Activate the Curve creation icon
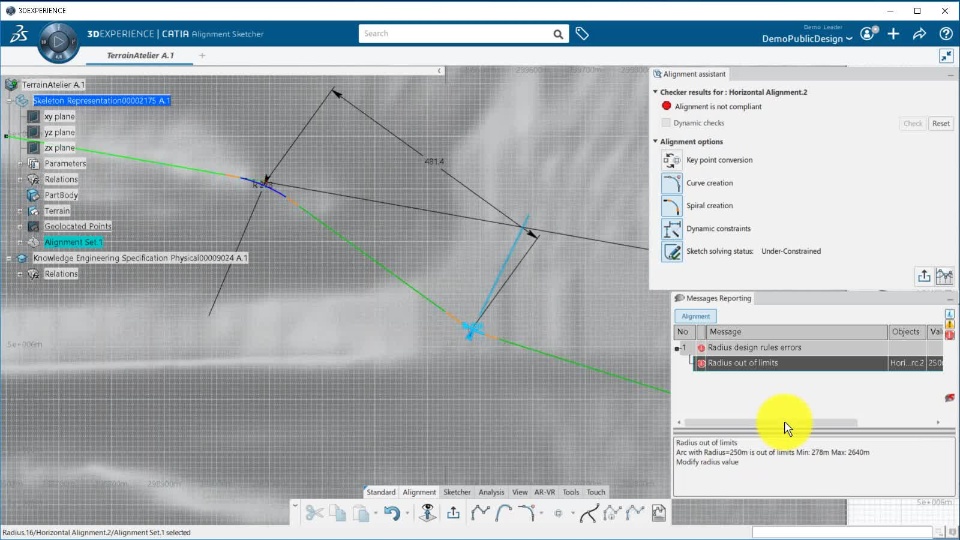Viewport: 960px width, 540px height. point(672,183)
